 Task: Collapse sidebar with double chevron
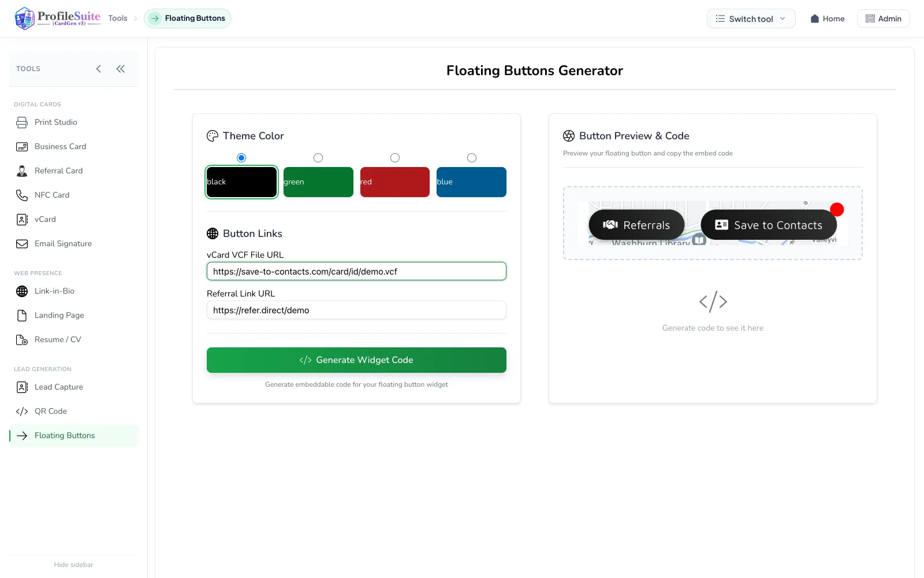(x=121, y=69)
